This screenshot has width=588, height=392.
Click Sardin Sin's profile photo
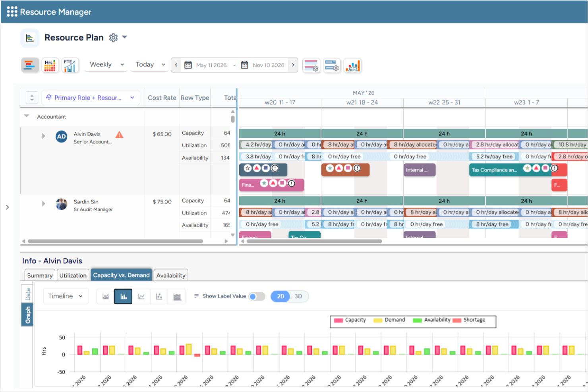click(62, 204)
